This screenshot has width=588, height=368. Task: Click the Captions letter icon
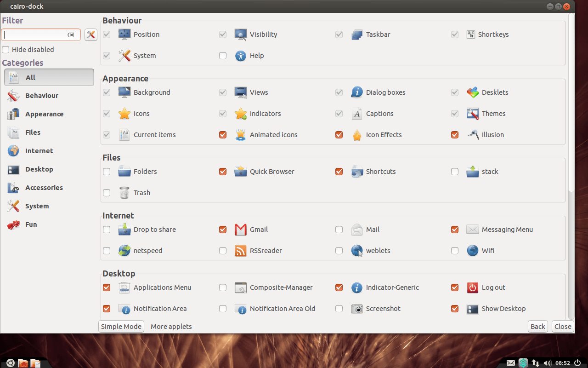[x=357, y=114]
